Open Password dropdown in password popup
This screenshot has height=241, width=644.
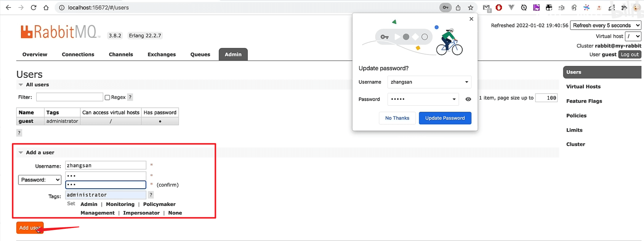pos(423,99)
